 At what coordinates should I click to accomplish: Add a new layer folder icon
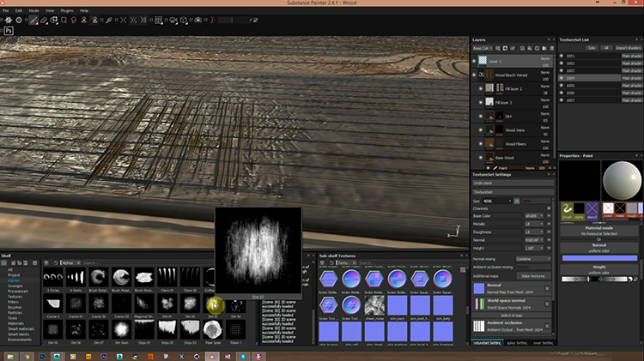tap(544, 48)
